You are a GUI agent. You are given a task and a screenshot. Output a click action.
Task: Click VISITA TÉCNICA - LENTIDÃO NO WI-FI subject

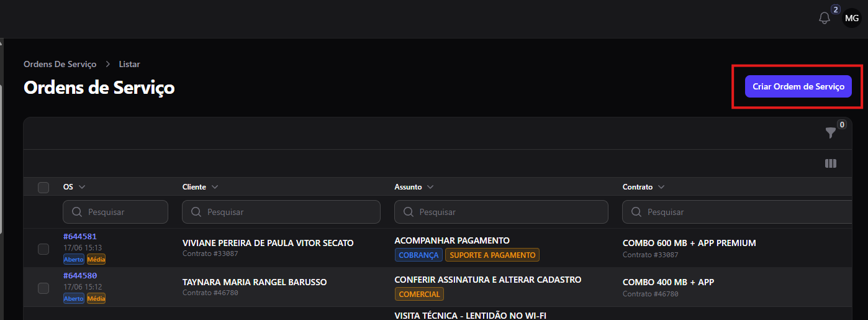tap(471, 316)
